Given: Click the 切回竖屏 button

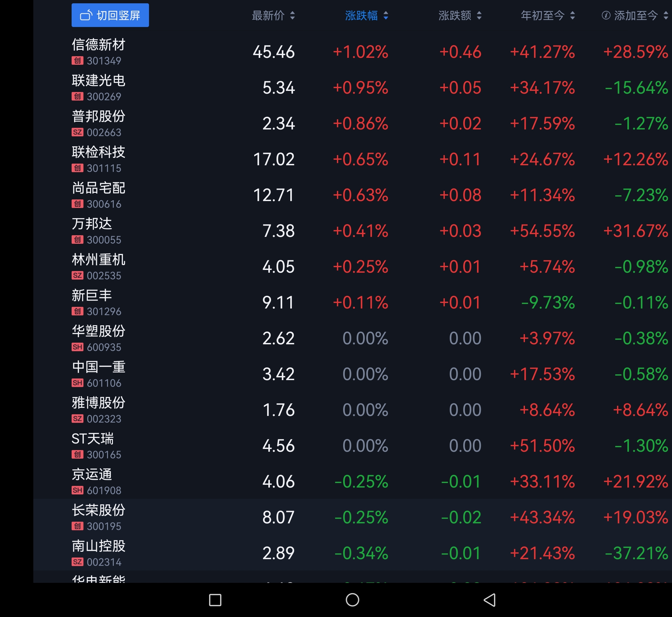Looking at the screenshot, I should (110, 15).
